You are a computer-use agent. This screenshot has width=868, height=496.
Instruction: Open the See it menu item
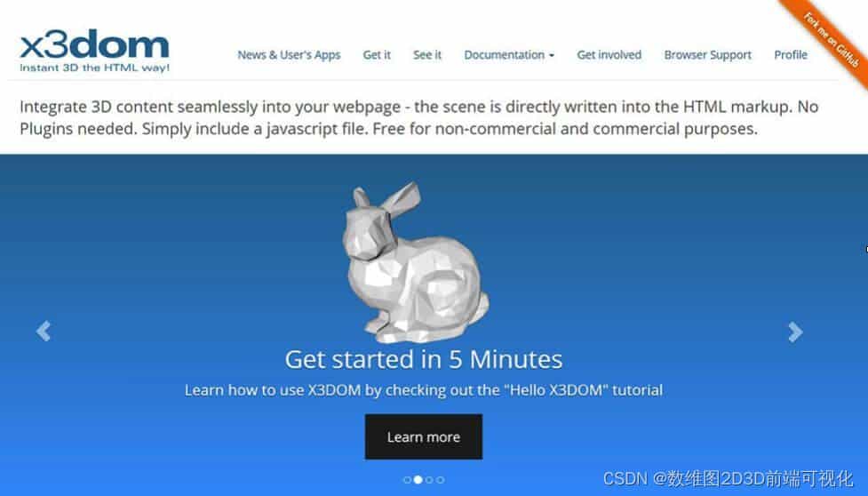coord(427,55)
